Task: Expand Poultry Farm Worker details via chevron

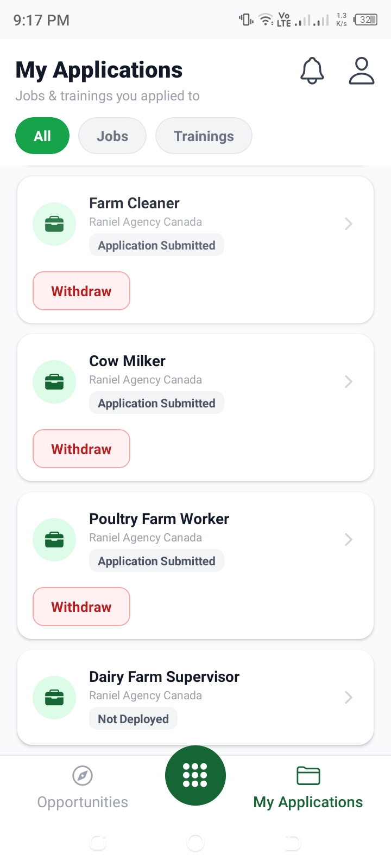Action: point(349,539)
